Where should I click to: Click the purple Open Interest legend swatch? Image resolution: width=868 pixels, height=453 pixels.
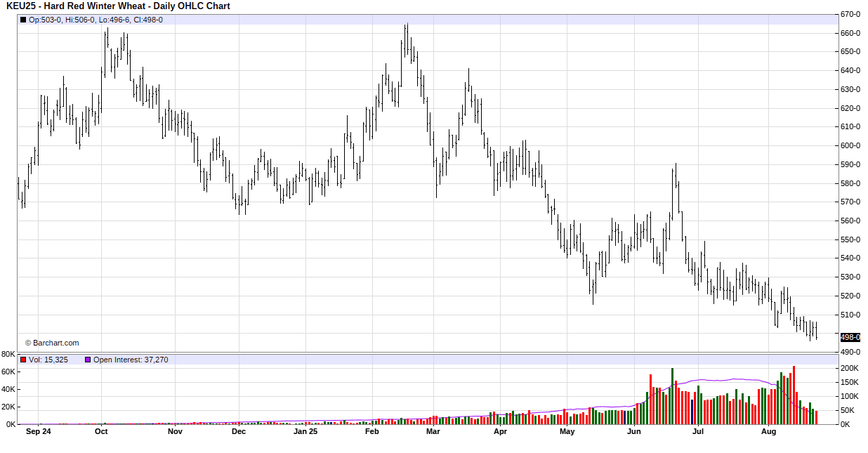click(x=88, y=360)
